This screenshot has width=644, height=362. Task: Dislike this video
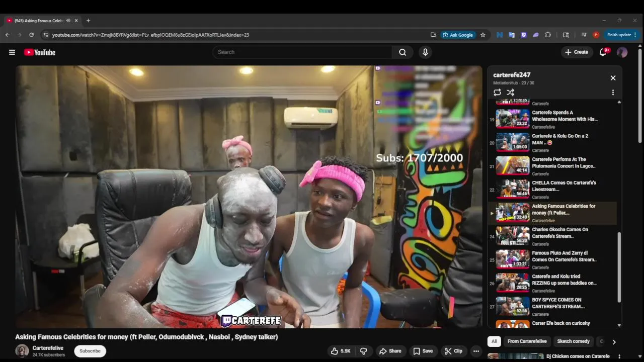pos(363,351)
